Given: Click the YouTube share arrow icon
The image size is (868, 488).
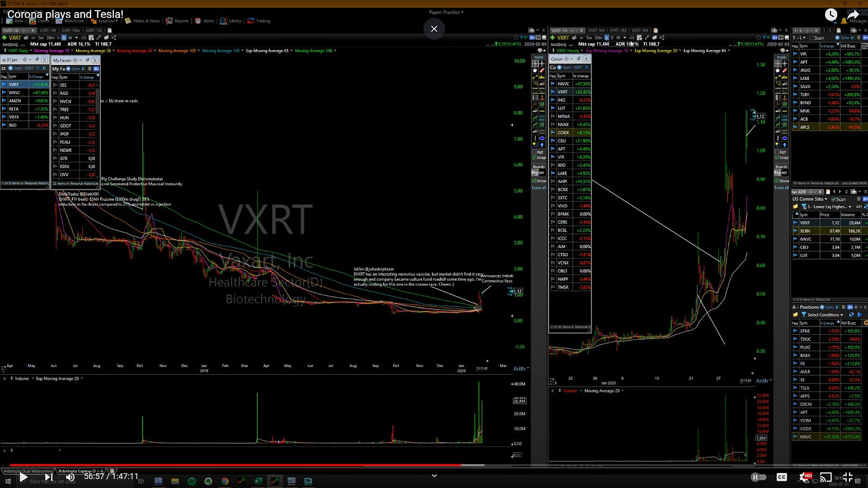Looking at the screenshot, I should pos(852,15).
